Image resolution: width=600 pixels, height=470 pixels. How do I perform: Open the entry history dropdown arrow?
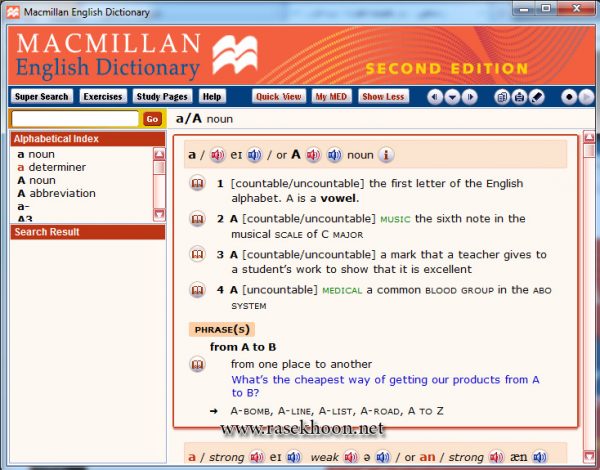coord(452,97)
